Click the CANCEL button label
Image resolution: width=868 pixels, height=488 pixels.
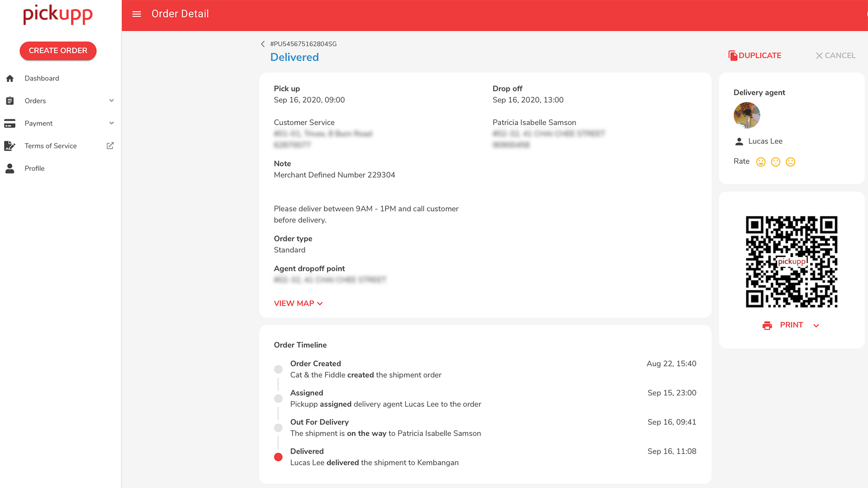(x=840, y=56)
